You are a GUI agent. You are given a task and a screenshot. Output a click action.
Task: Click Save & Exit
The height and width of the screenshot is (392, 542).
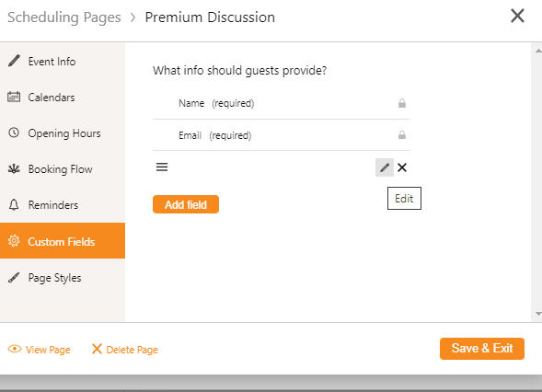pos(482,349)
